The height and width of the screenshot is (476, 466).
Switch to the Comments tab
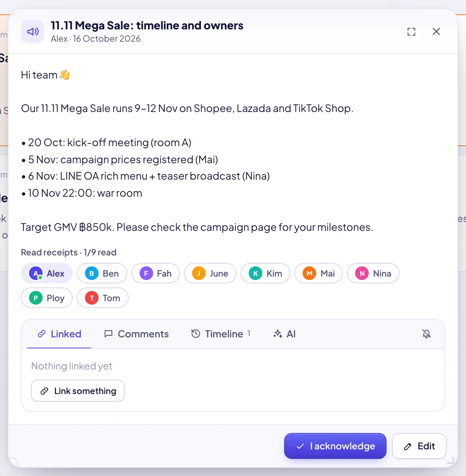(136, 334)
